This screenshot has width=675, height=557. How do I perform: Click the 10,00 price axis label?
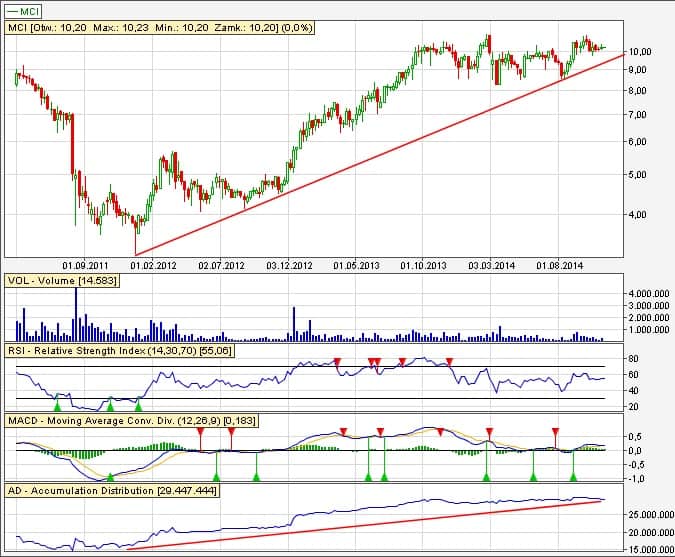tap(640, 51)
